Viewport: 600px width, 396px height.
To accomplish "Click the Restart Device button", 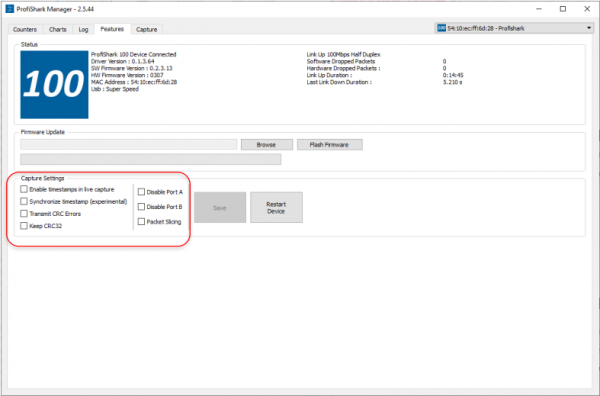I will (276, 207).
